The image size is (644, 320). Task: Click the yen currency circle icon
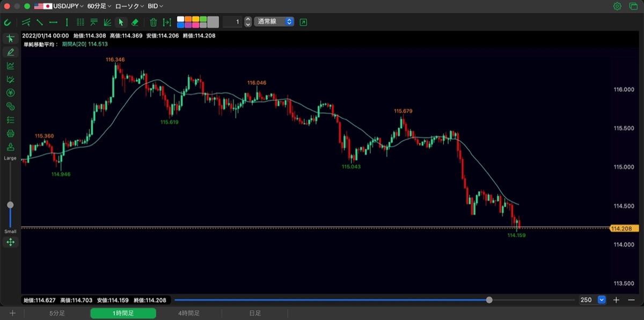tap(10, 93)
